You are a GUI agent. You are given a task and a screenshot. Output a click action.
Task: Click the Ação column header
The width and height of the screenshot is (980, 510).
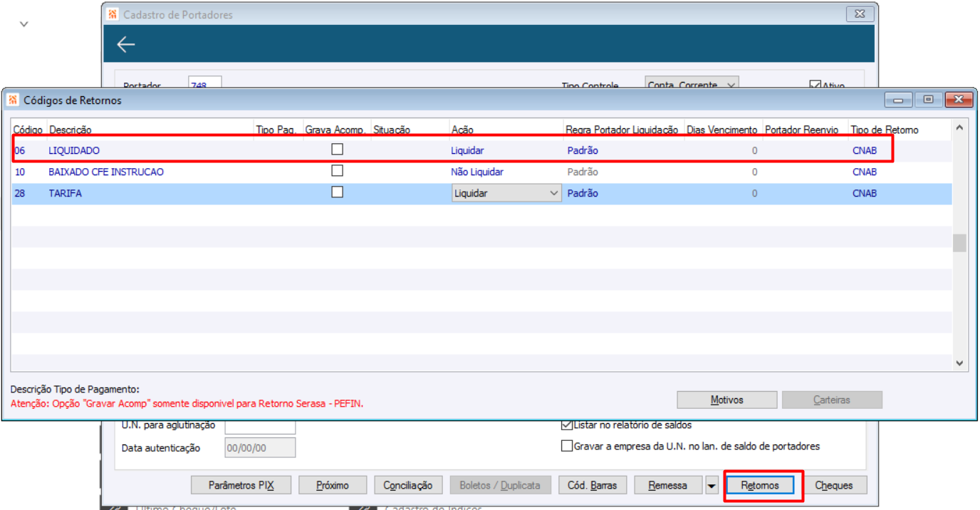coord(462,130)
